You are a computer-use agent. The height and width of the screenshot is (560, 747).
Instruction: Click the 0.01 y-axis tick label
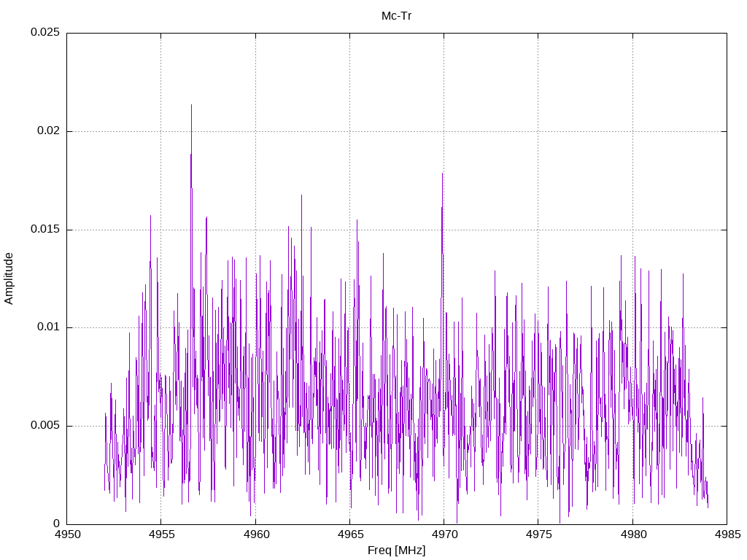(49, 327)
